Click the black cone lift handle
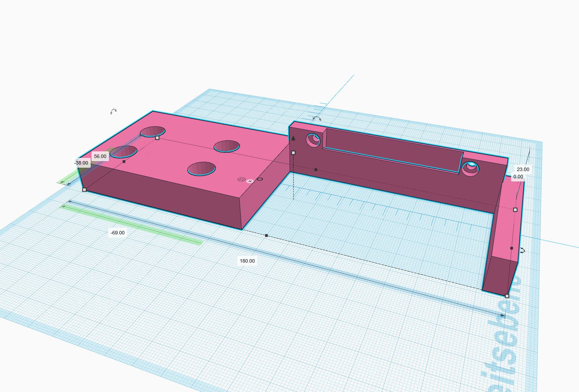Image resolution: width=579 pixels, height=392 pixels. click(x=293, y=138)
